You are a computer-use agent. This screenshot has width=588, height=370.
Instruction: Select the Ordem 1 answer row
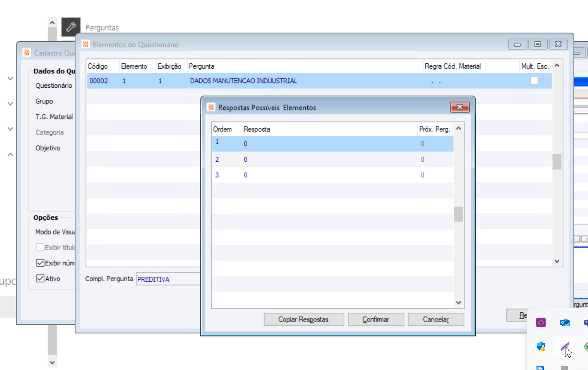pos(333,143)
